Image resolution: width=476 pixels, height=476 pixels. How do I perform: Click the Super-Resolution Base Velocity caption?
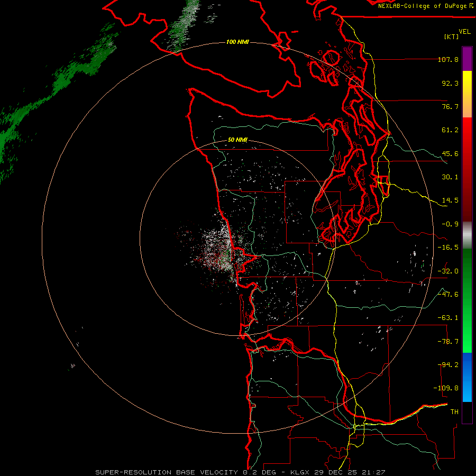pyautogui.click(x=240, y=472)
